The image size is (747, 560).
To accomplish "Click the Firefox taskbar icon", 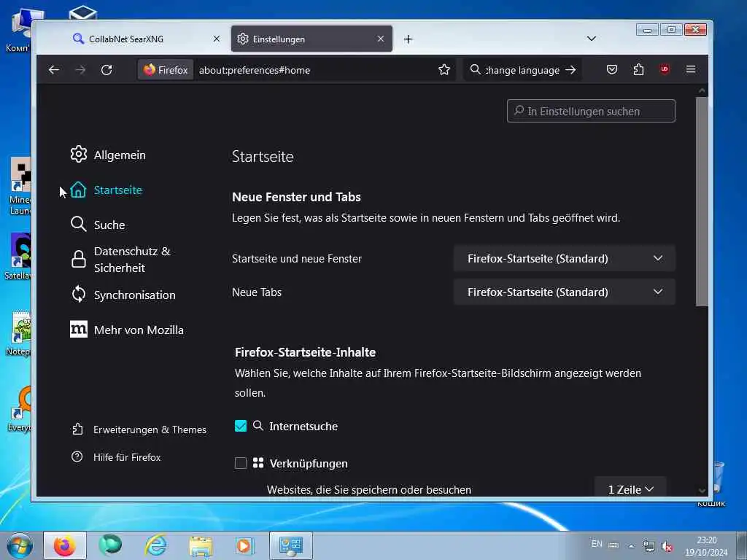I will pyautogui.click(x=65, y=545).
